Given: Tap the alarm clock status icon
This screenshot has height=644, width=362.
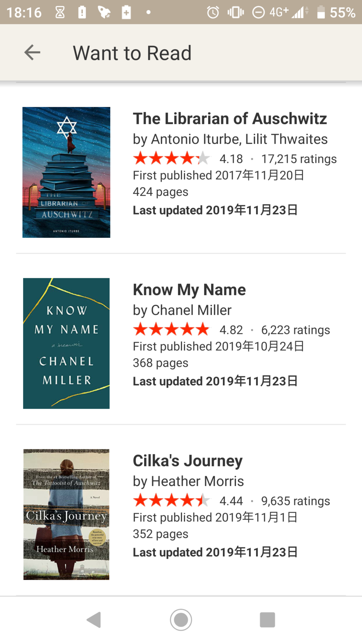Looking at the screenshot, I should click(213, 12).
